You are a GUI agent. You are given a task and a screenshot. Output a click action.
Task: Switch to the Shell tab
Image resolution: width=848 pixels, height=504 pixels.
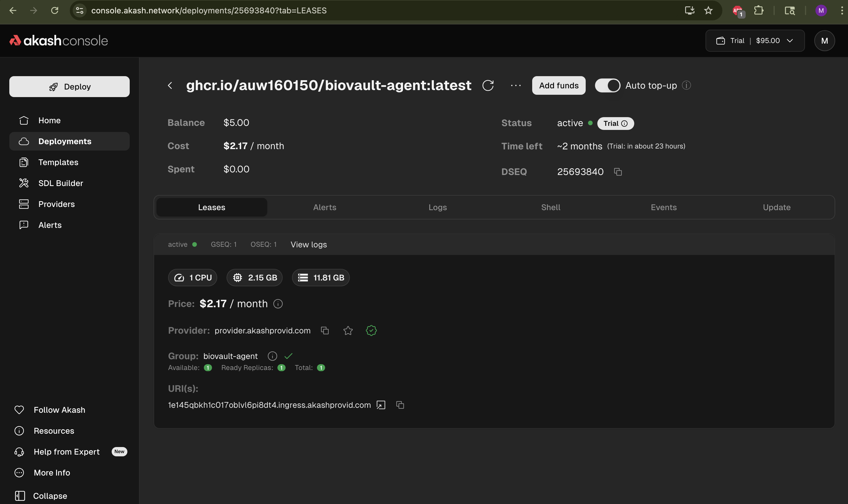point(551,207)
